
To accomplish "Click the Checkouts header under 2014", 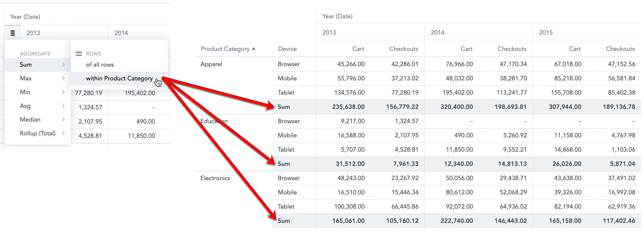I will pos(512,49).
